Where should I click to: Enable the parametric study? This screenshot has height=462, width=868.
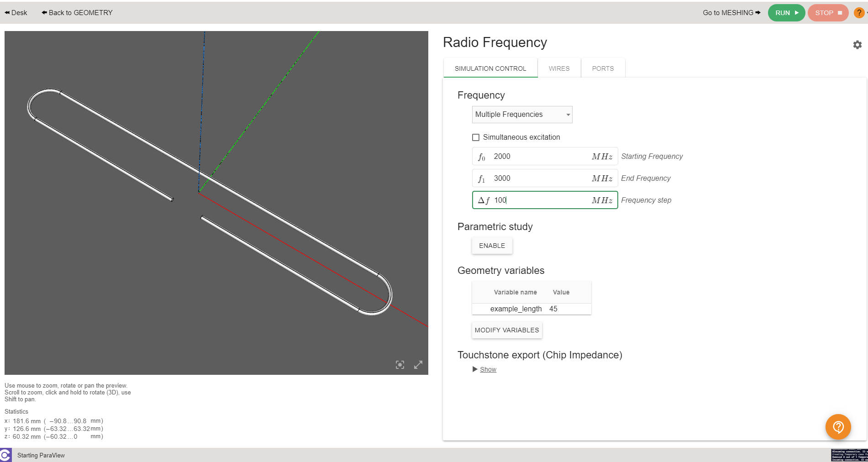492,246
